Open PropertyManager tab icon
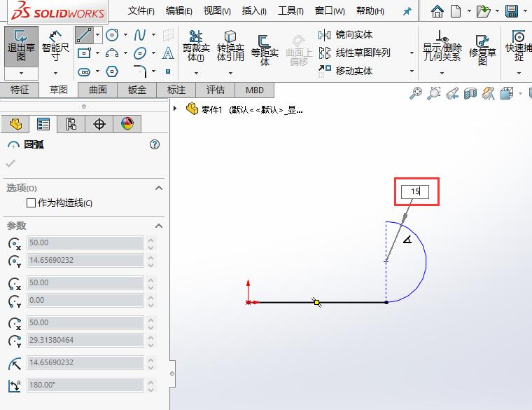This screenshot has height=410, width=532. (43, 124)
